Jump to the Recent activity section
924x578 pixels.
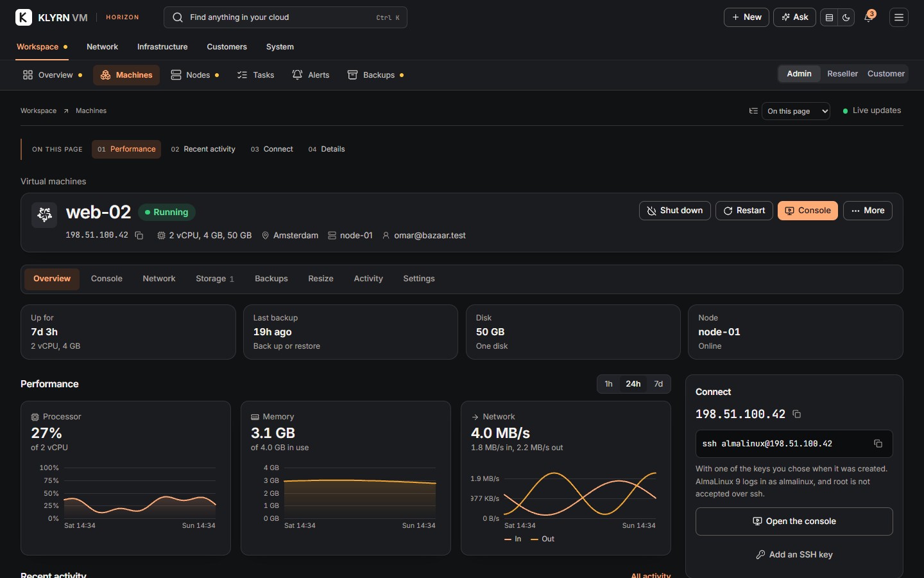point(203,149)
